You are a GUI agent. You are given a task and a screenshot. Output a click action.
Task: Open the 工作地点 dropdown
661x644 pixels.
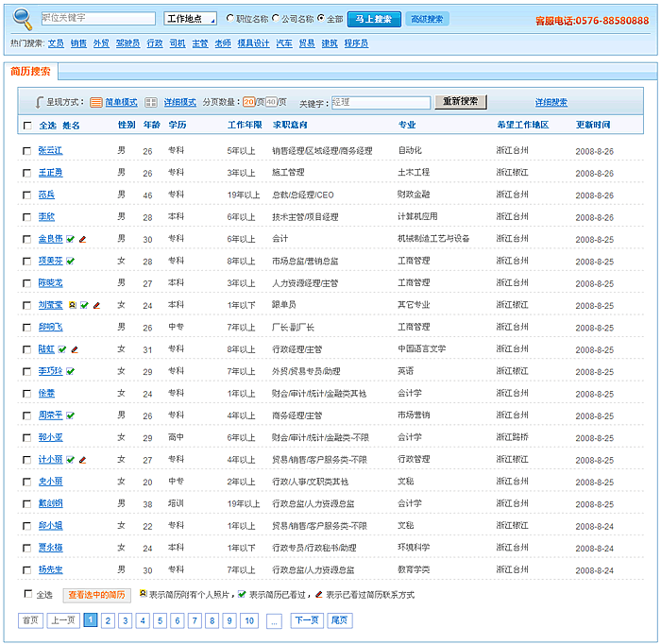[190, 19]
